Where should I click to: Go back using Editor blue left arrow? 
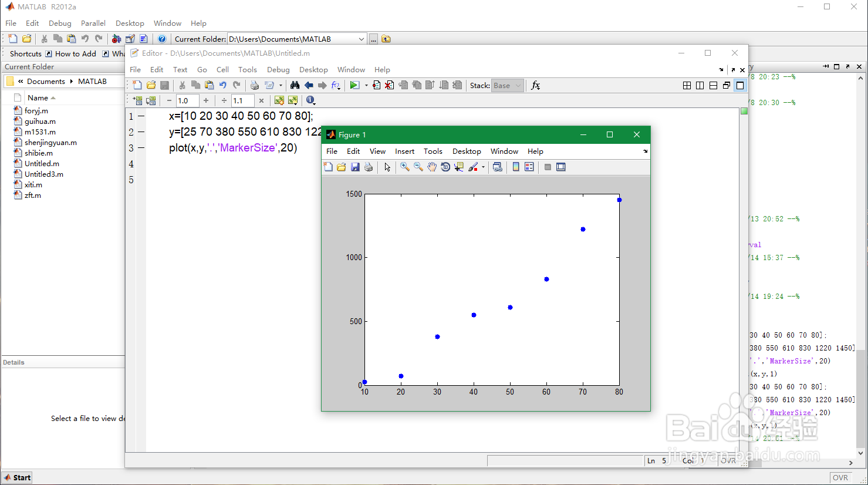click(x=309, y=85)
